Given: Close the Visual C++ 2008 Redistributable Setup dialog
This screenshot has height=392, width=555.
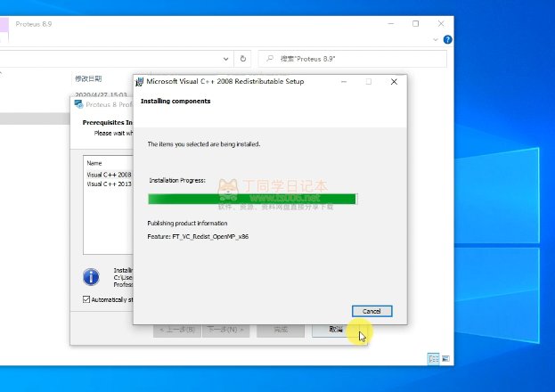Looking at the screenshot, I should (x=394, y=82).
